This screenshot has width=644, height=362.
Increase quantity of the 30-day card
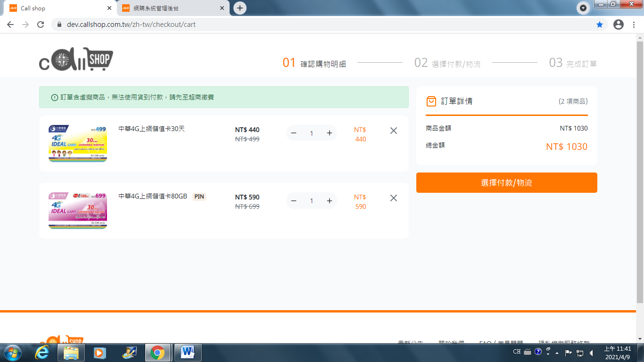point(330,133)
